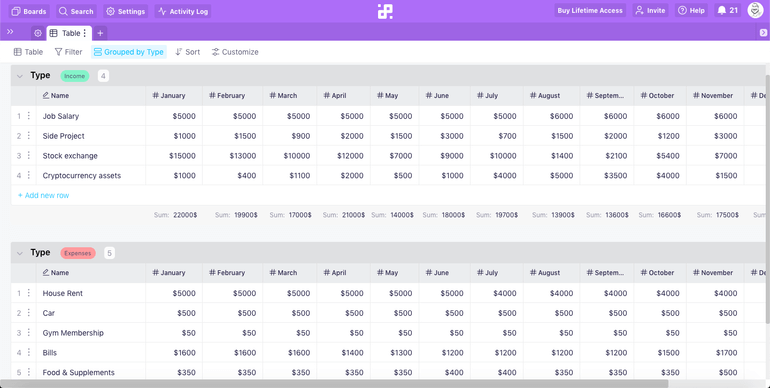The image size is (770, 388).
Task: Open the Grouped by Type options
Action: click(x=129, y=52)
